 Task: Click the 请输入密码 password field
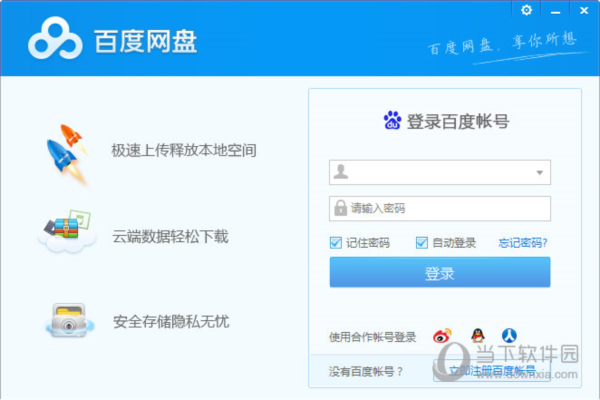point(445,208)
